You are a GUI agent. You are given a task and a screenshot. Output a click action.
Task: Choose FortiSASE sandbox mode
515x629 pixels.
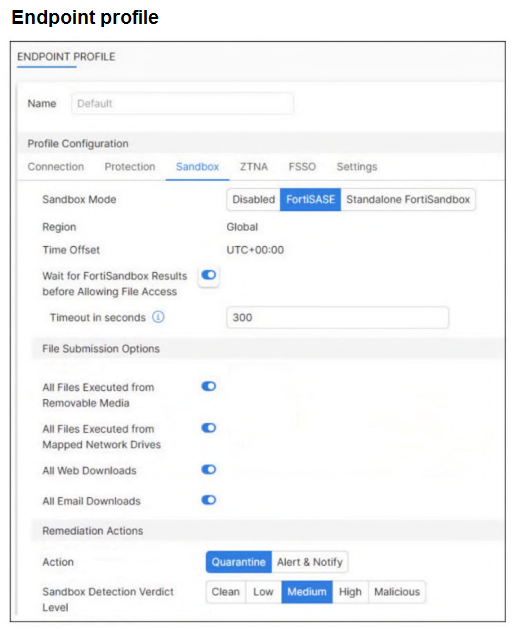[x=310, y=199]
